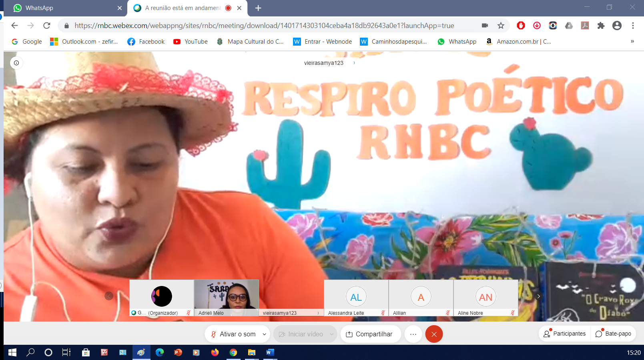The image size is (644, 360).
Task: Toggle the Participantes panel
Action: tap(564, 334)
